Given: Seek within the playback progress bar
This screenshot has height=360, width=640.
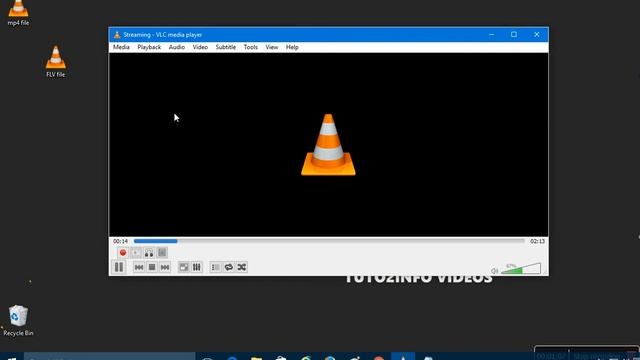Looking at the screenshot, I should pos(329,241).
